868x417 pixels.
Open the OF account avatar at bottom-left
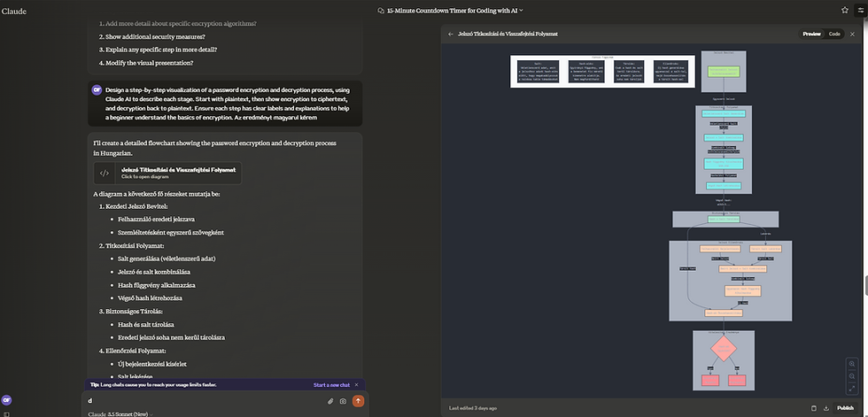click(6, 400)
